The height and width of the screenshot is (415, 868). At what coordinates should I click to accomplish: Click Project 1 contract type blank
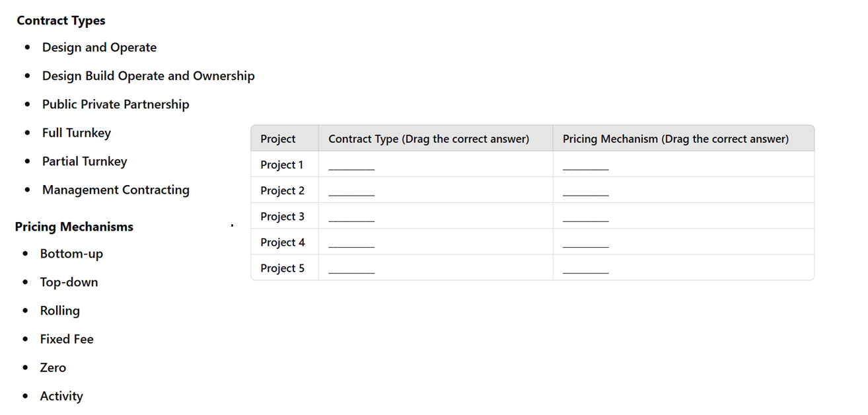[x=351, y=166]
